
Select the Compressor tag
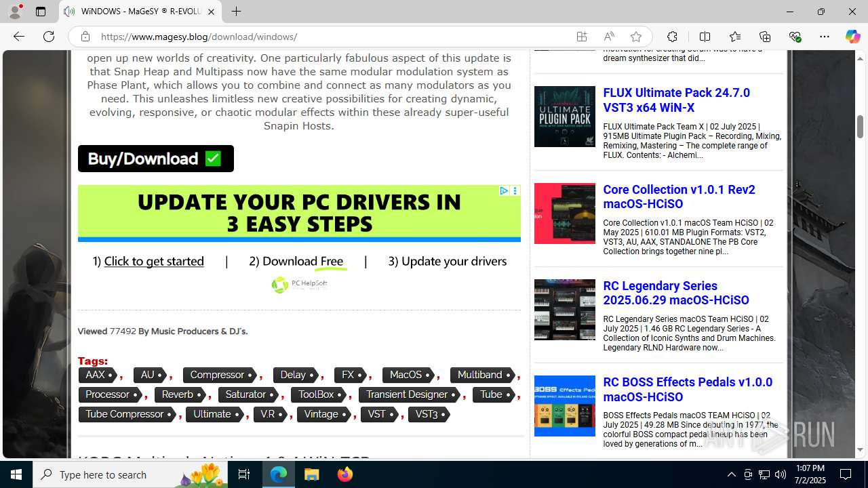(x=221, y=375)
